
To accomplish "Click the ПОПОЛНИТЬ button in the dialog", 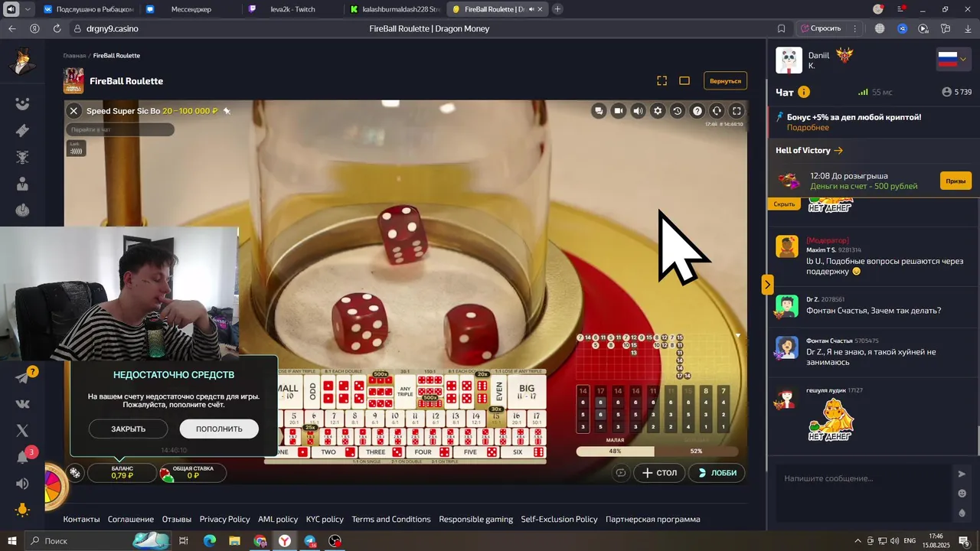I will pos(219,429).
